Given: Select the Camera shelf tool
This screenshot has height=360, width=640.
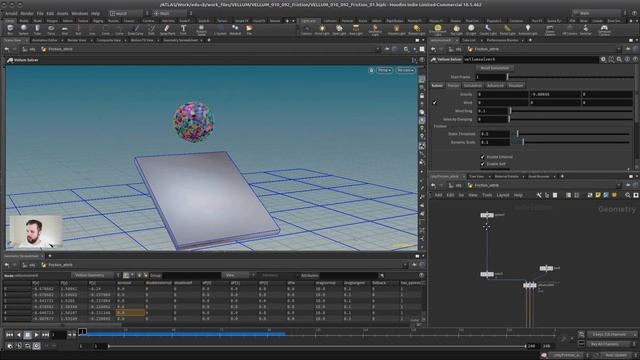Looking at the screenshot, I should [x=307, y=29].
